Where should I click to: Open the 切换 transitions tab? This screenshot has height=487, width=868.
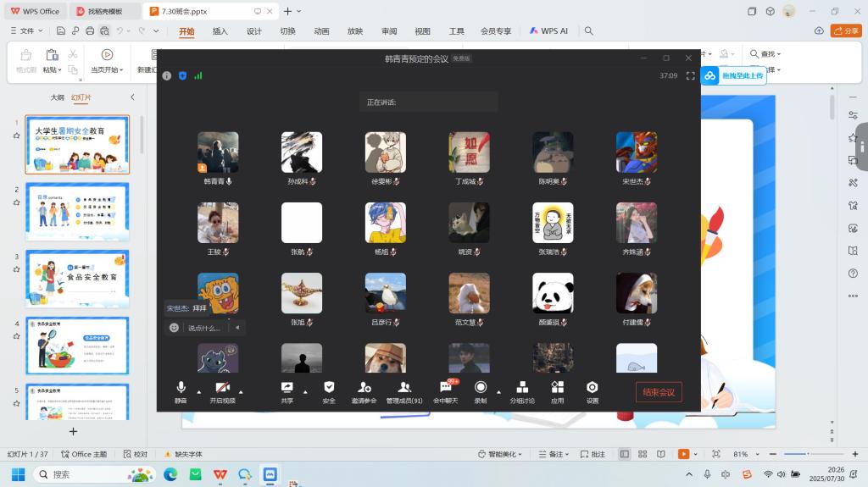(288, 31)
